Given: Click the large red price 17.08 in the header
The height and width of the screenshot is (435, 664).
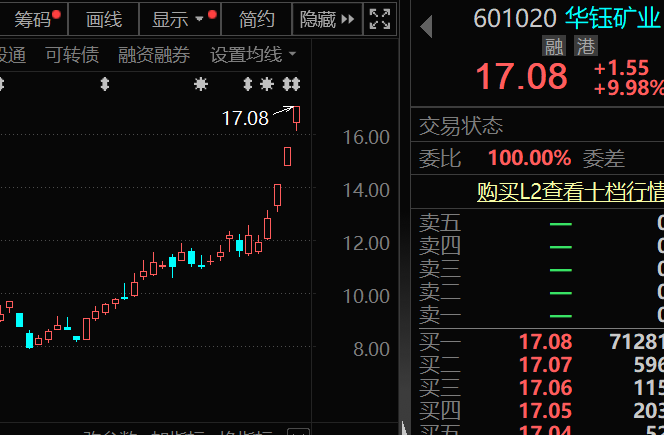Looking at the screenshot, I should (x=521, y=76).
